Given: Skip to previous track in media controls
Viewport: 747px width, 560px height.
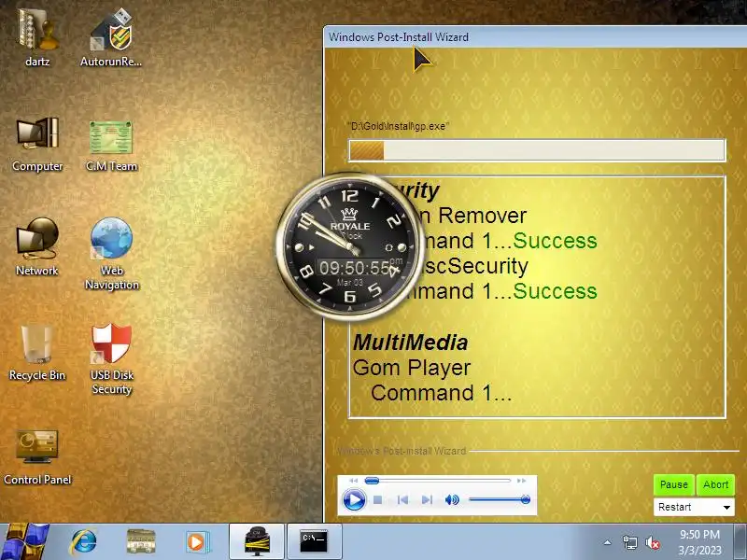Looking at the screenshot, I should pos(402,499).
